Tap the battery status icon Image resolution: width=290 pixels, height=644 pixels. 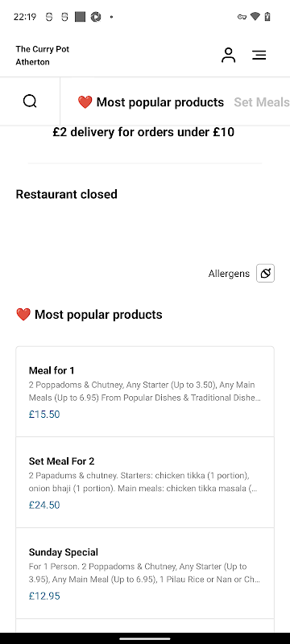(x=267, y=17)
